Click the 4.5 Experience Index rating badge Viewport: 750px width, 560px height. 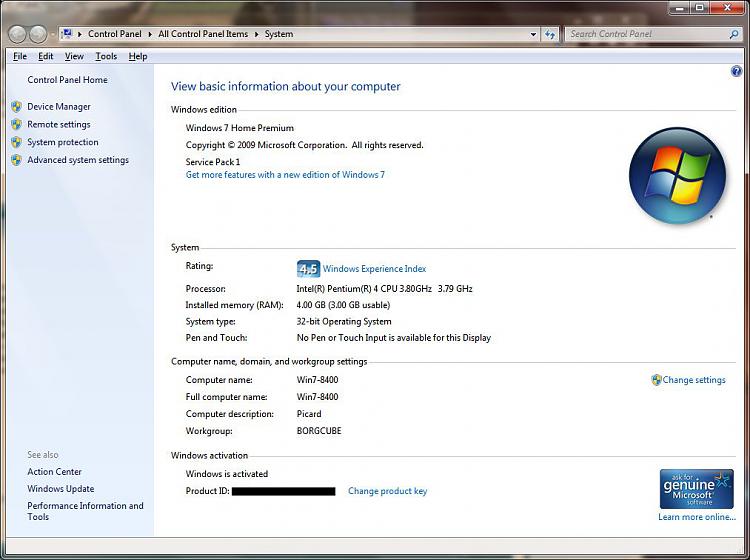pos(308,269)
